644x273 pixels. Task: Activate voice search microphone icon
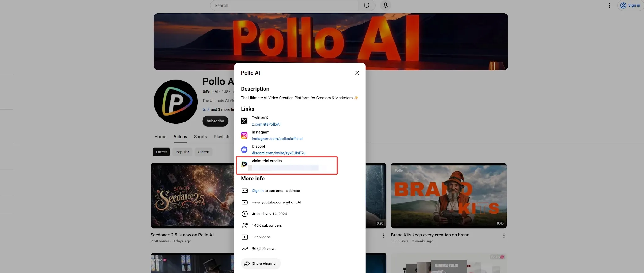coord(386,5)
